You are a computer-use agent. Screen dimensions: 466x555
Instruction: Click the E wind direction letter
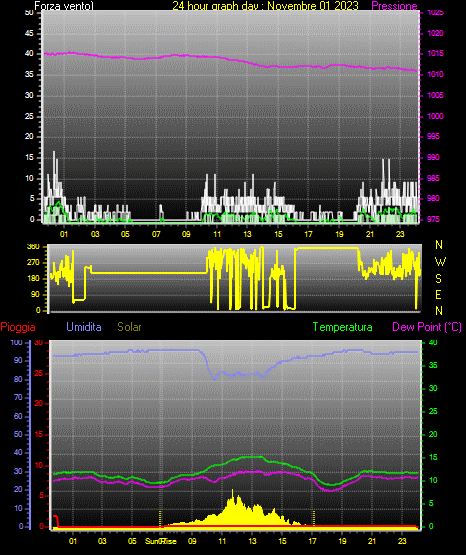pos(438,294)
